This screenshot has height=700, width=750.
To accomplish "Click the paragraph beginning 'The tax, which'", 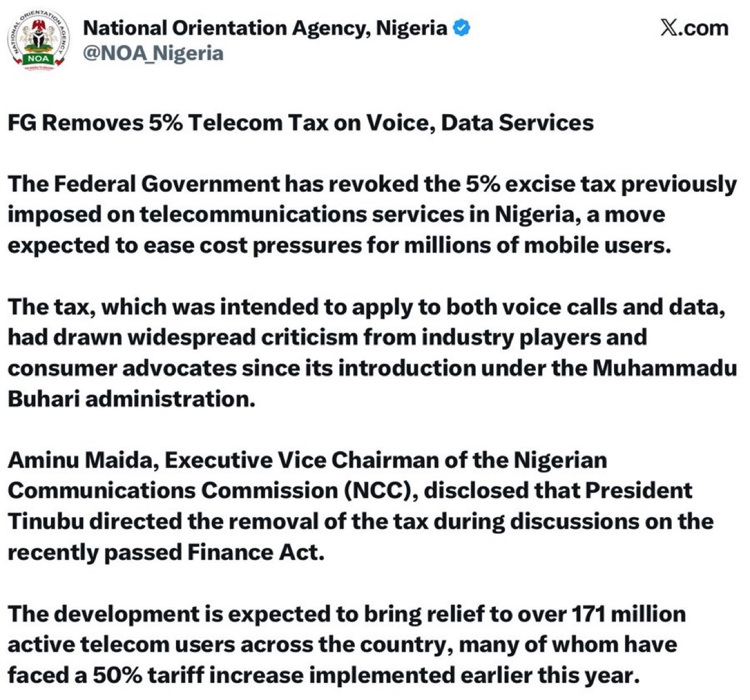I will pyautogui.click(x=372, y=353).
